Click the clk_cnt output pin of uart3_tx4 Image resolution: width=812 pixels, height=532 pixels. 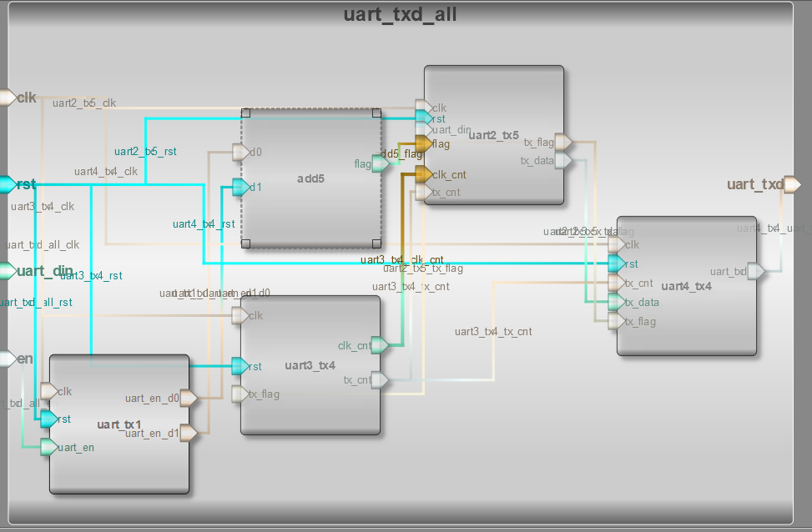379,344
